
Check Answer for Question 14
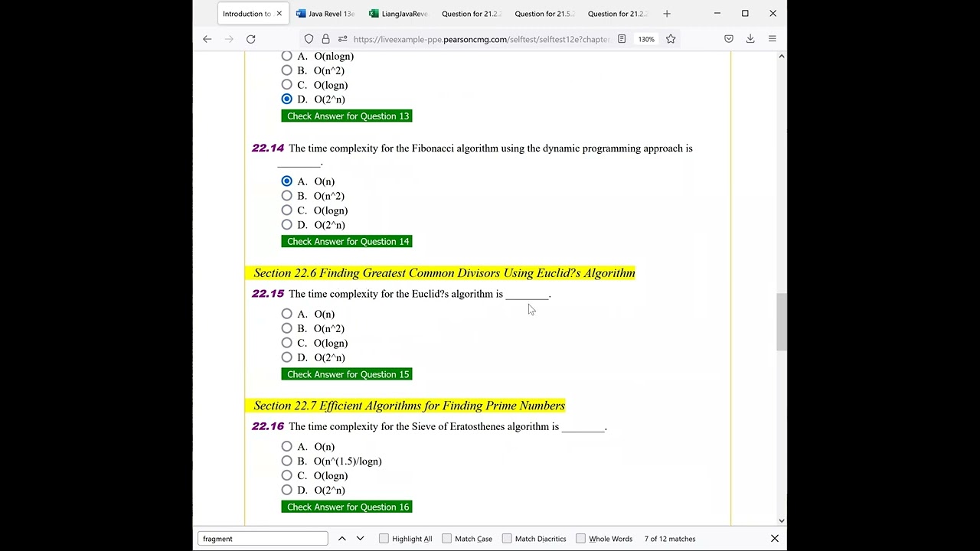point(347,242)
